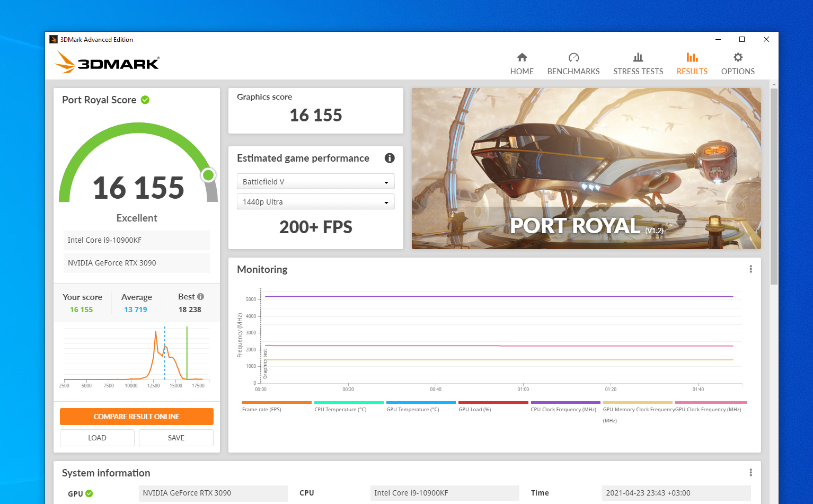This screenshot has width=813, height=504.
Task: Toggle GPU Memory Clock Frequency legend series
Action: coord(638,412)
